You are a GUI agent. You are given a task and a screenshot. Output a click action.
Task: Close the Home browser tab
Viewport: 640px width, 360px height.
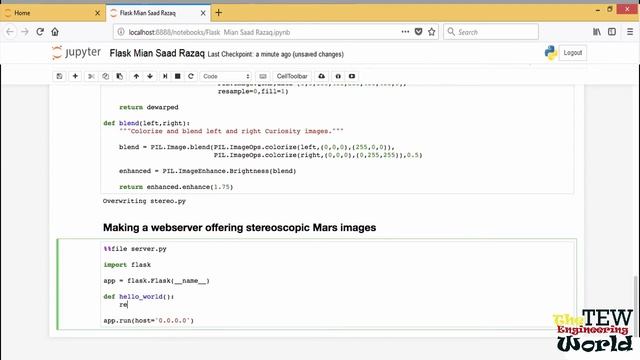97,13
